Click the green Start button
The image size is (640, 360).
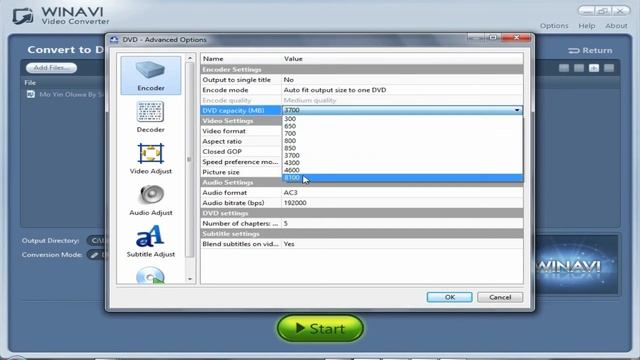pyautogui.click(x=320, y=328)
